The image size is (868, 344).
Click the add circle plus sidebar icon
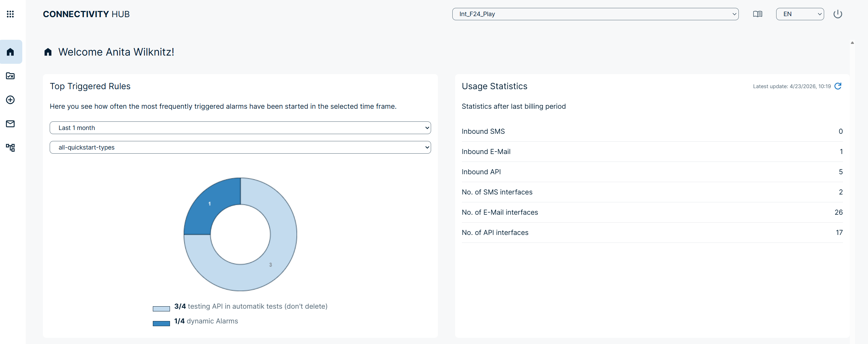pyautogui.click(x=10, y=100)
